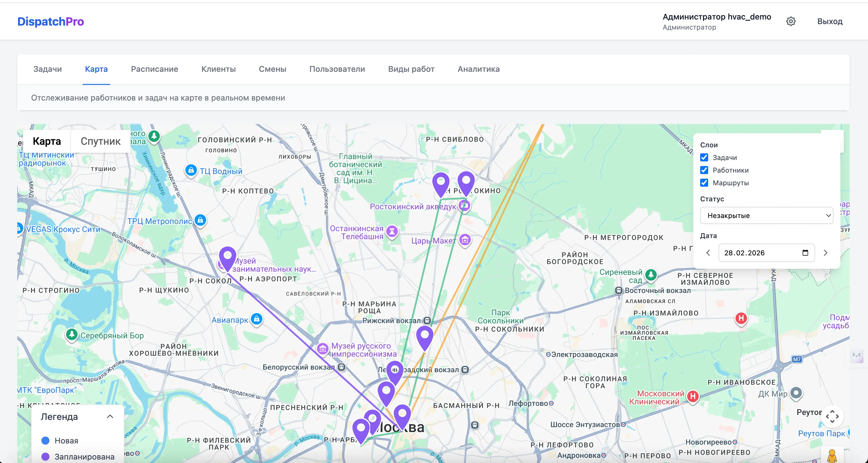
Task: Click the Царь-Макет museum icon
Action: (465, 240)
